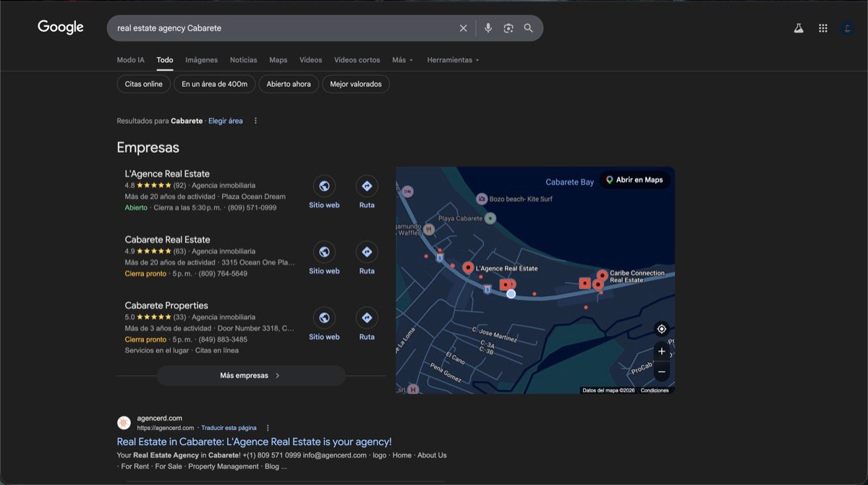This screenshot has width=868, height=485.
Task: Click the Elegir área link
Action: tap(226, 121)
